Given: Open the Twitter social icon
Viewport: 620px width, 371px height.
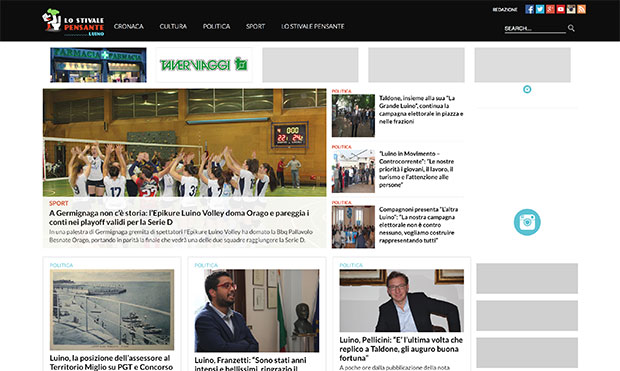Looking at the screenshot, I should 540,9.
